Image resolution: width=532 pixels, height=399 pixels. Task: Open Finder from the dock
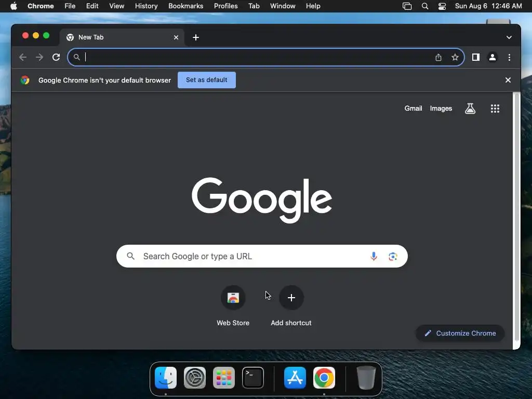166,378
